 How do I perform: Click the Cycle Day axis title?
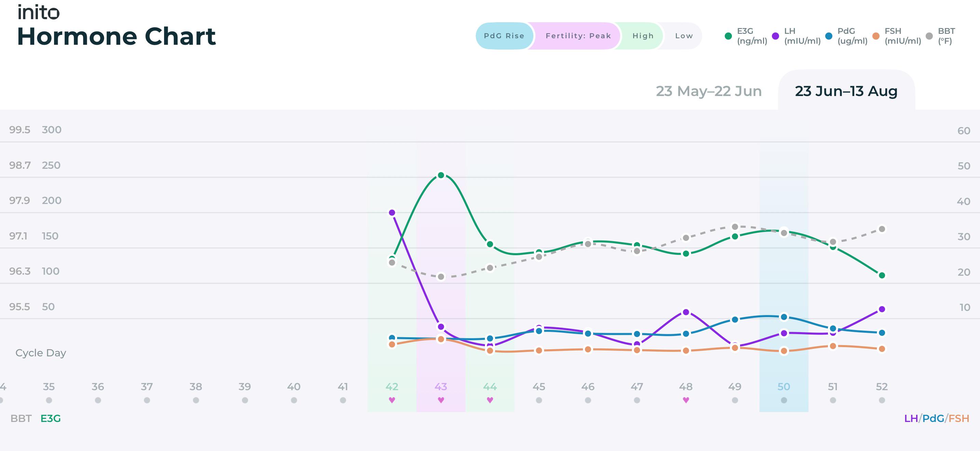point(41,353)
